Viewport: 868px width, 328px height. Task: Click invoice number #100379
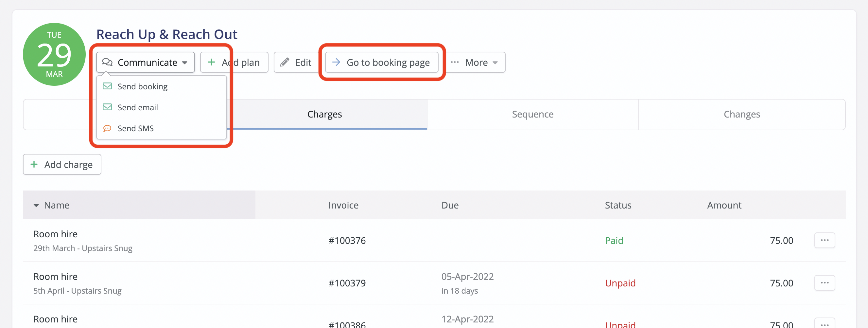pos(347,283)
